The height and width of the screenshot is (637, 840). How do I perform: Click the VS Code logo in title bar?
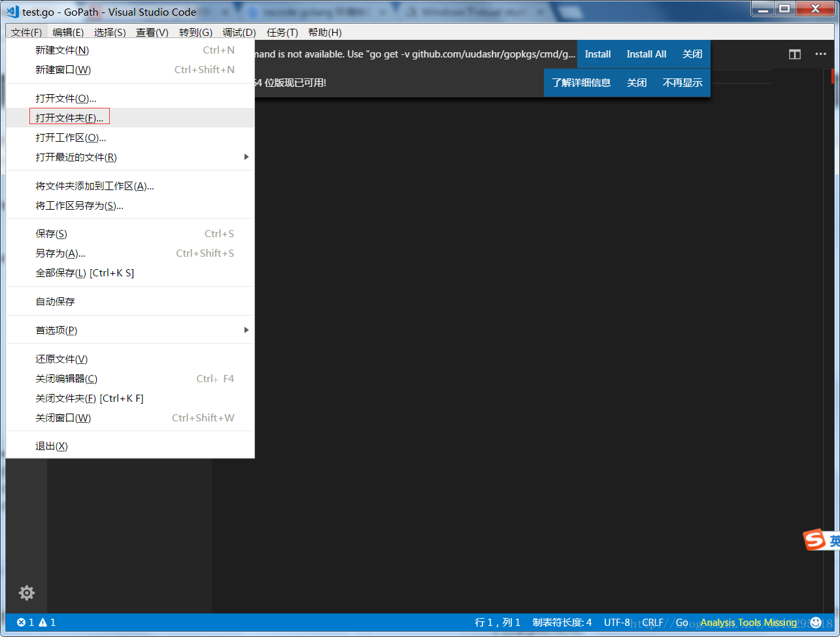point(12,12)
